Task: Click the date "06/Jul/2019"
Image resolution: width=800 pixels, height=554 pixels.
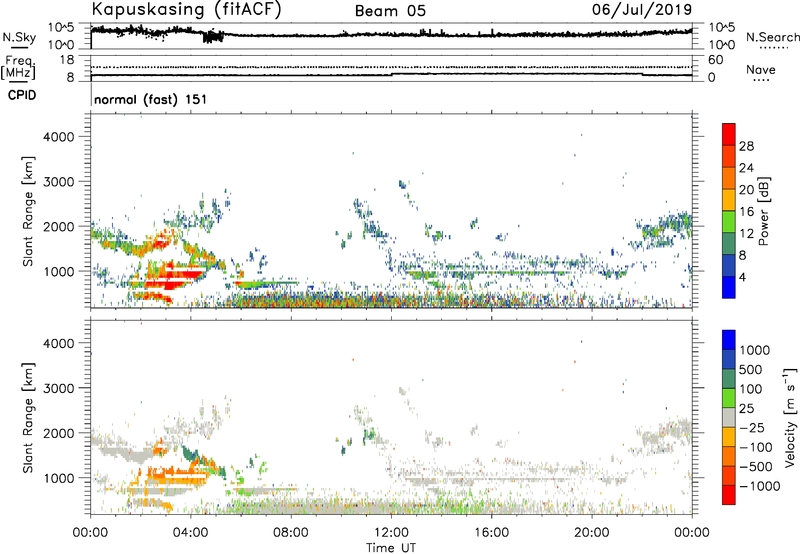Action: pyautogui.click(x=642, y=10)
